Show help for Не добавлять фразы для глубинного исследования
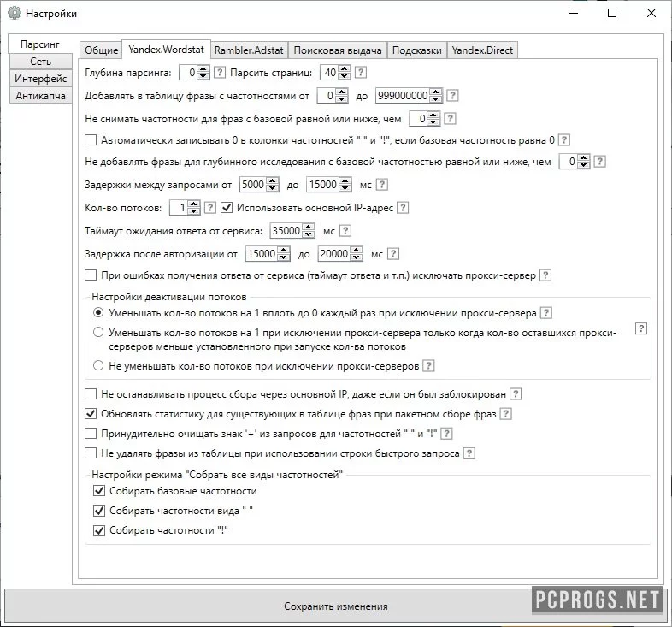 (x=600, y=162)
